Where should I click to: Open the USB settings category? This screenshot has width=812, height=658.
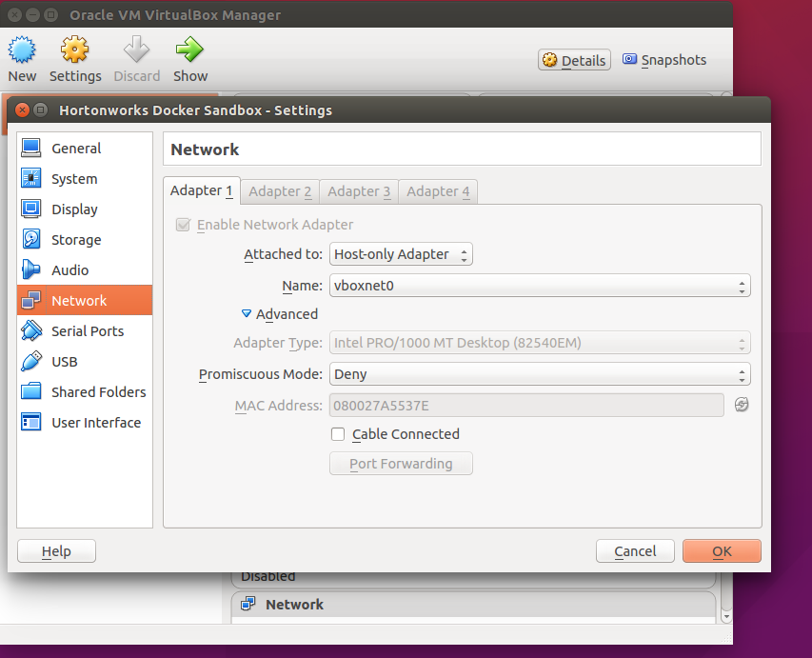pyautogui.click(x=85, y=362)
